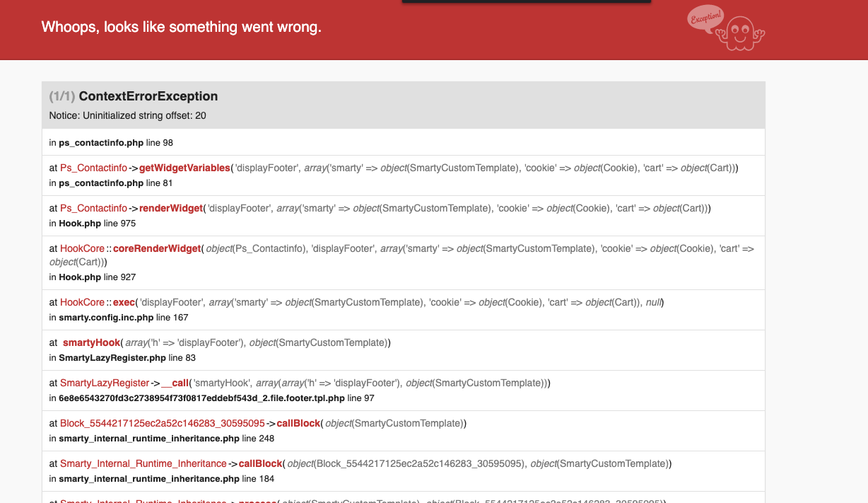
Task: Click the __call method name
Action: [175, 383]
